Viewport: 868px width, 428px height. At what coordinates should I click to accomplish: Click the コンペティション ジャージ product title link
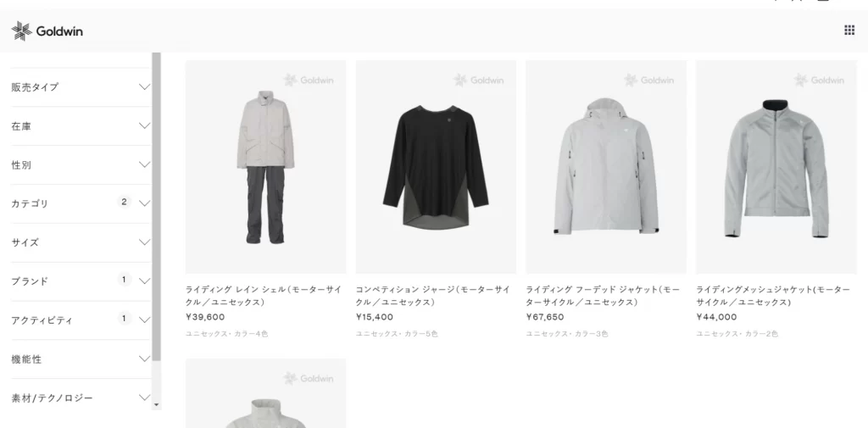point(433,296)
